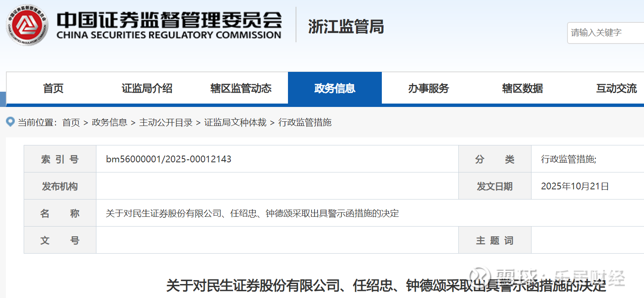Click the location pin icon beside 当前位置

click(11, 122)
